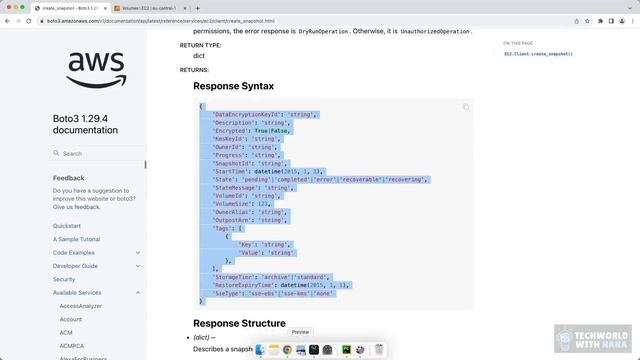The image size is (640, 360).
Task: Show the tab search dropdown
Action: click(630, 8)
